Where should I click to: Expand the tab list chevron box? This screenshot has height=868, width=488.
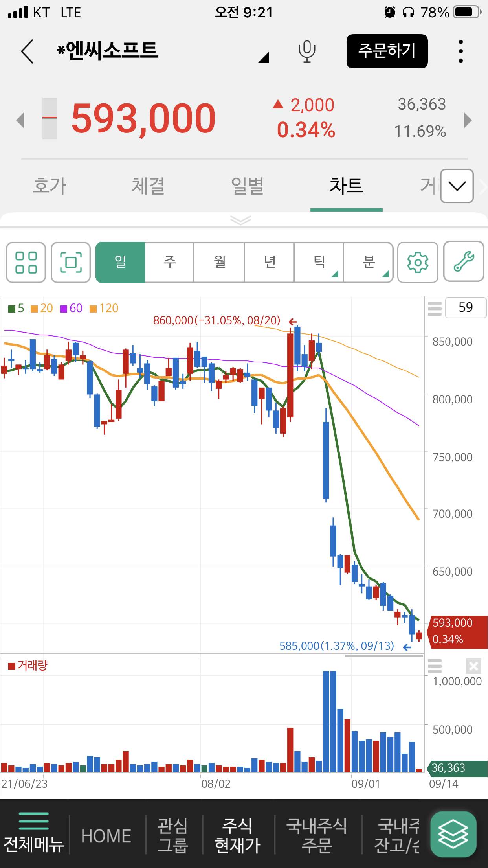pos(457,186)
